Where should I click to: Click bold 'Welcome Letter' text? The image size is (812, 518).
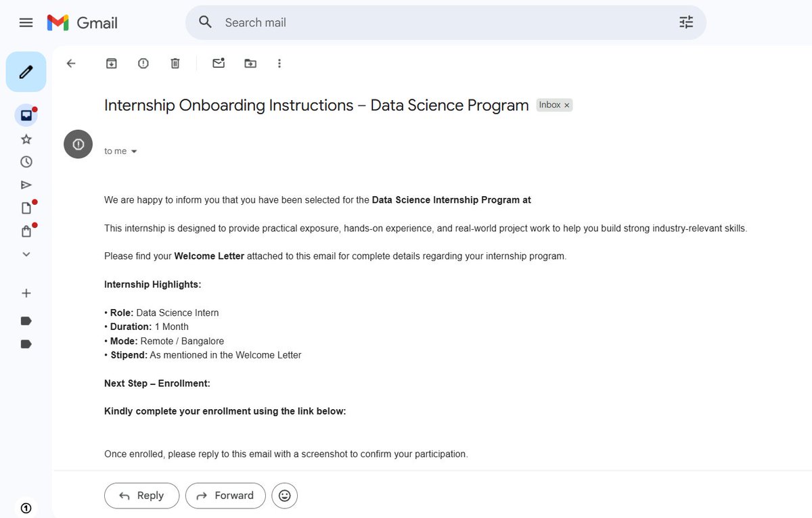[209, 256]
